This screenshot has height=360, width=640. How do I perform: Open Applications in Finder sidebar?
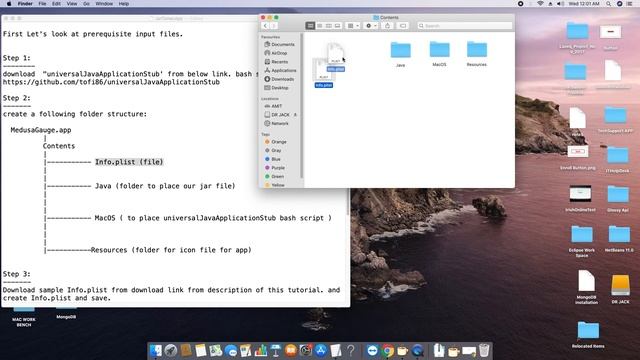click(x=280, y=70)
